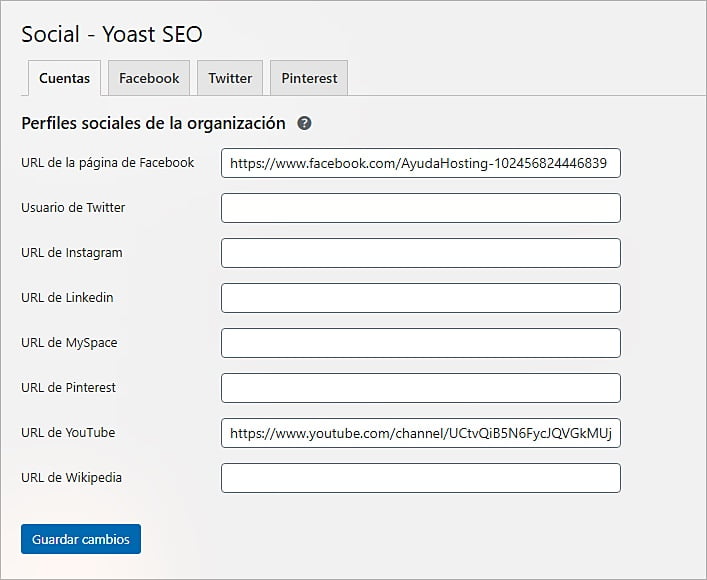Image resolution: width=707 pixels, height=580 pixels.
Task: Go to the Pinterest tab
Action: pos(309,78)
